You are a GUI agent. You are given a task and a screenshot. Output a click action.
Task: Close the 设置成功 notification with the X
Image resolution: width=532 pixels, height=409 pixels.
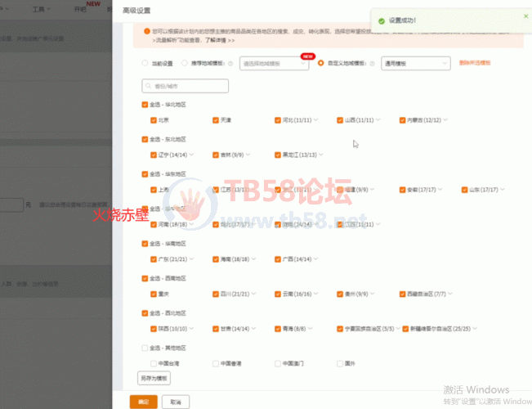tap(525, 16)
